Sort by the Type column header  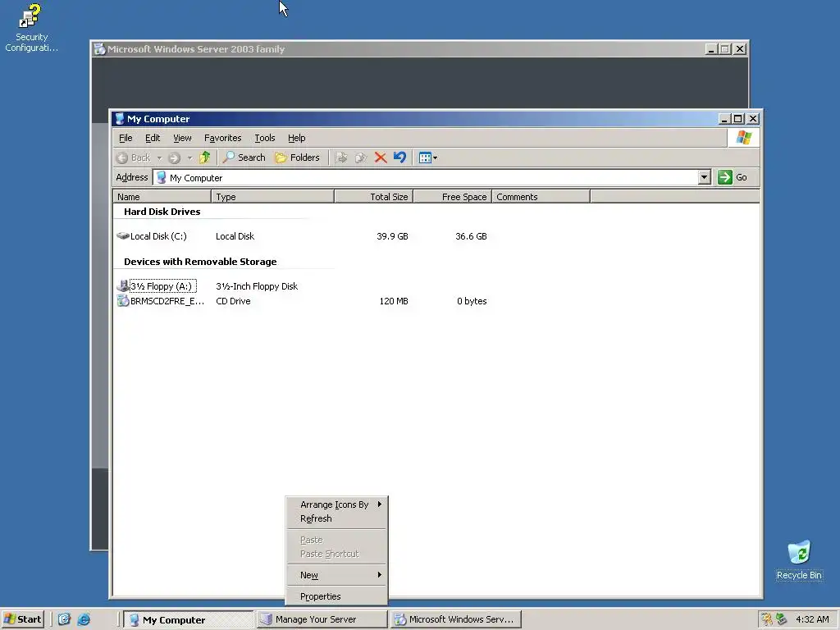pos(272,197)
